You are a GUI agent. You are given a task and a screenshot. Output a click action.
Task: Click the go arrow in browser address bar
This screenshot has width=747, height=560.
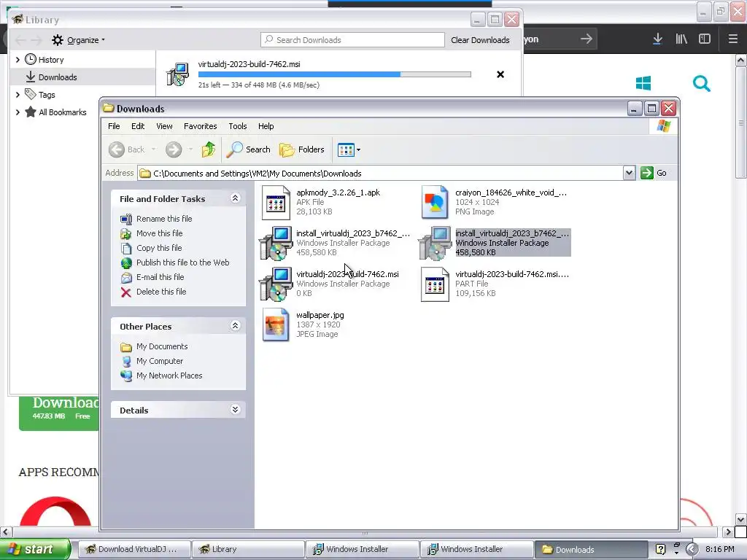coord(587,39)
